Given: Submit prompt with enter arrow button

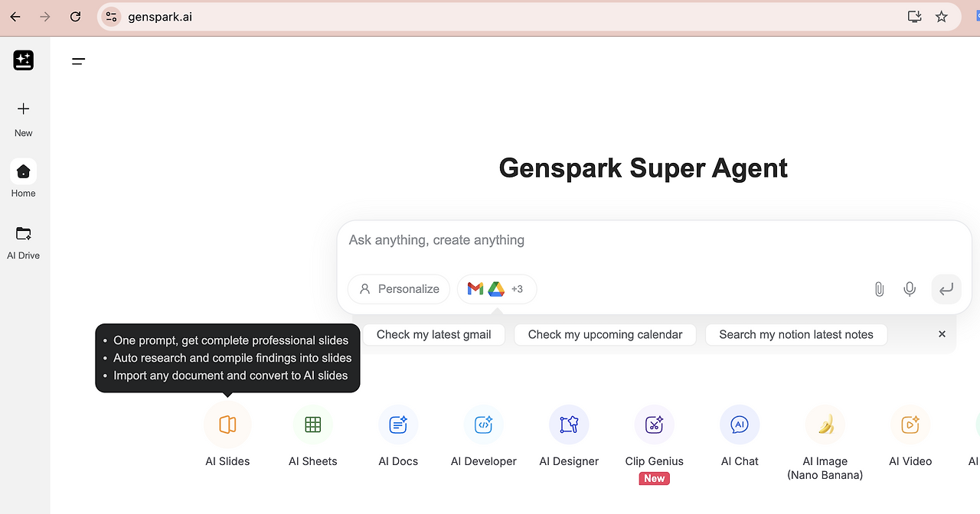Looking at the screenshot, I should (946, 289).
